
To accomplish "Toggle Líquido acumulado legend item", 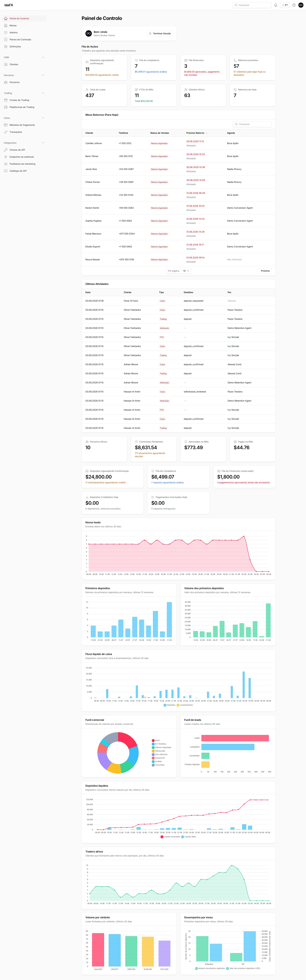I will (x=170, y=837).
